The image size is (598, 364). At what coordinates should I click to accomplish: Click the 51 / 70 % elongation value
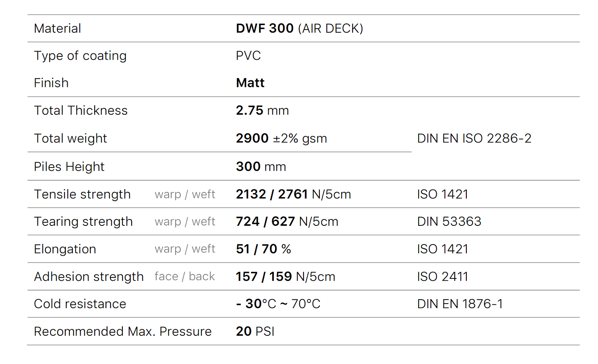click(264, 249)
